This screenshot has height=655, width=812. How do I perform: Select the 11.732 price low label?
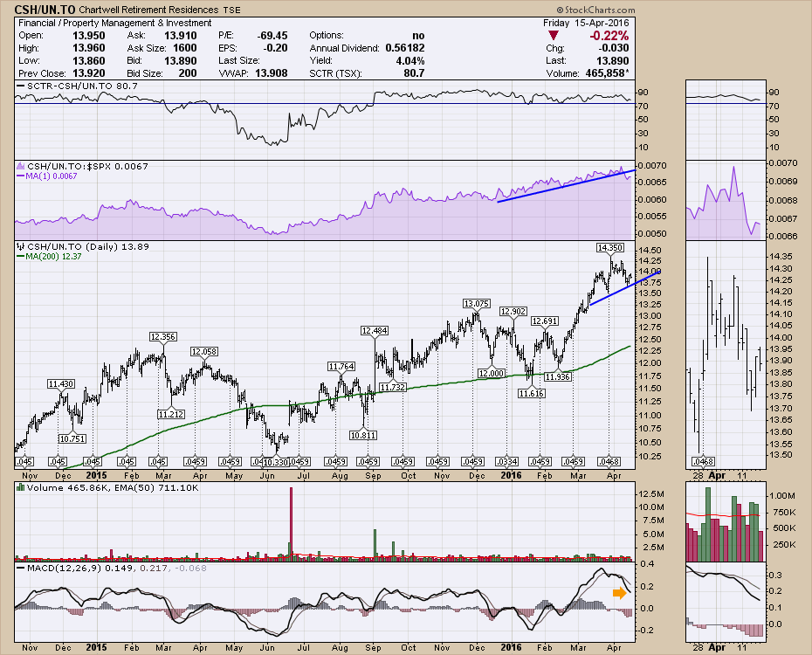[392, 387]
